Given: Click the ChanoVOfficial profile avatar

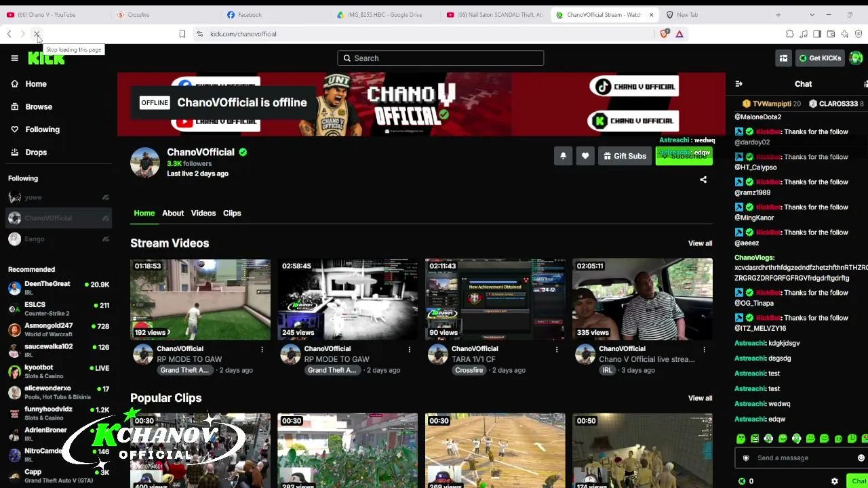Looking at the screenshot, I should 145,163.
